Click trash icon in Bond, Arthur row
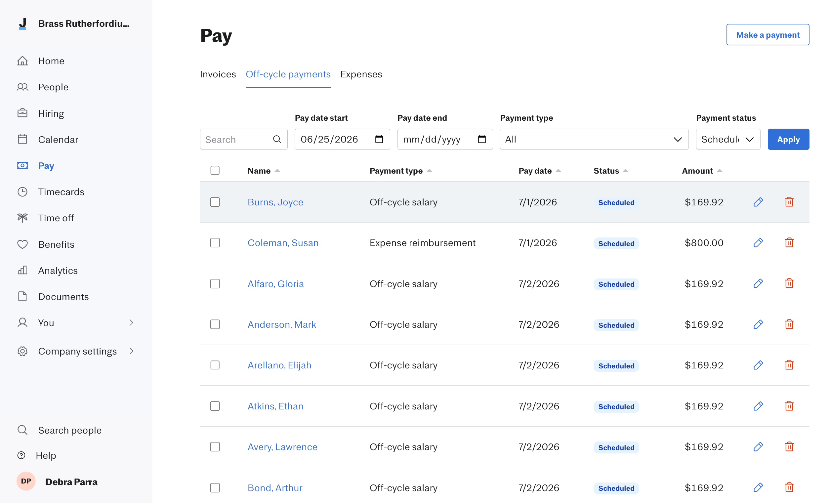Image resolution: width=830 pixels, height=504 pixels. coord(789,488)
